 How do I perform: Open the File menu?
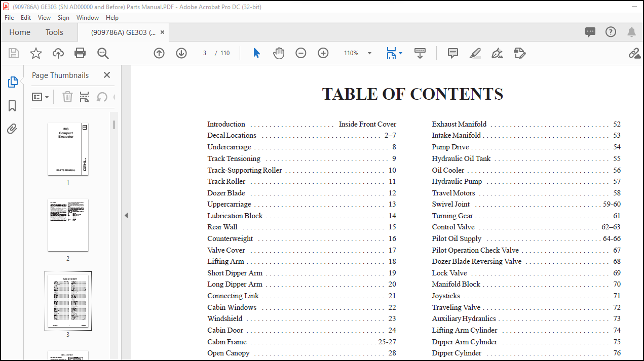pyautogui.click(x=9, y=17)
